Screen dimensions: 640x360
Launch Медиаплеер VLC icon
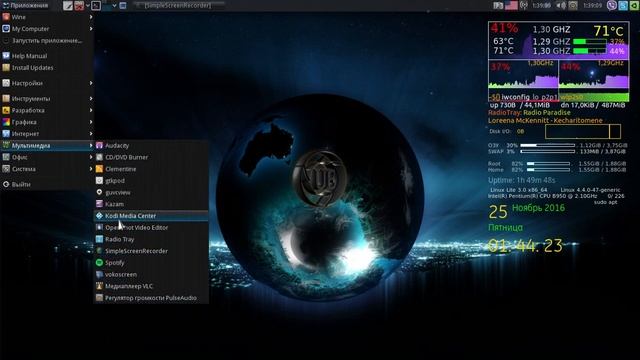pyautogui.click(x=99, y=286)
